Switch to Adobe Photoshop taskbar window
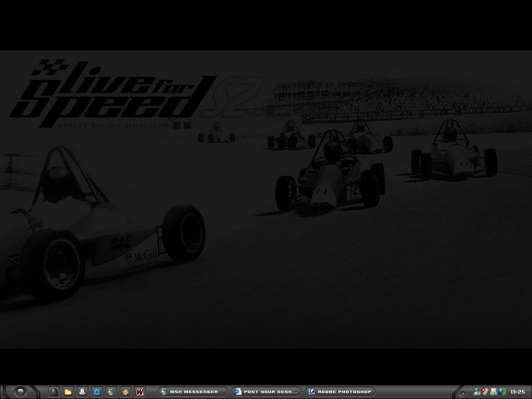The width and height of the screenshot is (532, 399). point(340,392)
